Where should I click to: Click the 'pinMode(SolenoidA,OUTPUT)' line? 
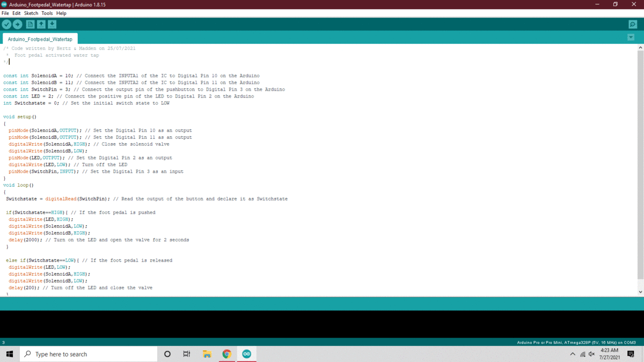point(100,130)
